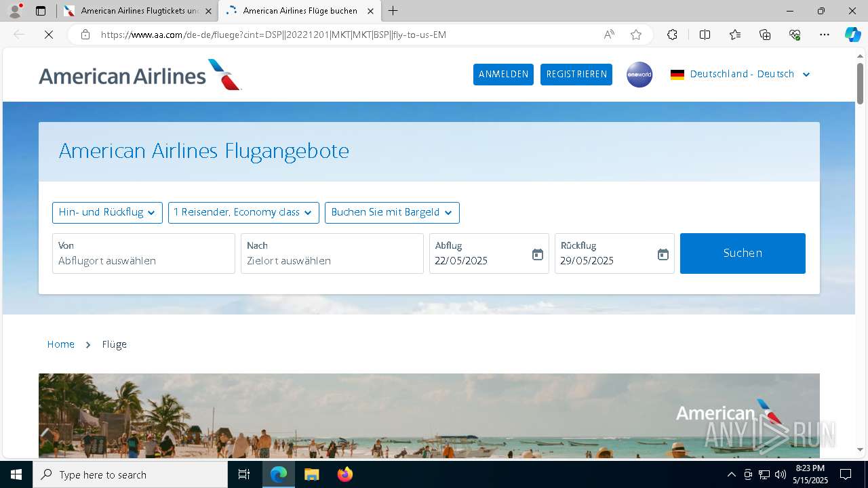This screenshot has width=868, height=488.
Task: Open a new browser tab
Action: (x=393, y=11)
